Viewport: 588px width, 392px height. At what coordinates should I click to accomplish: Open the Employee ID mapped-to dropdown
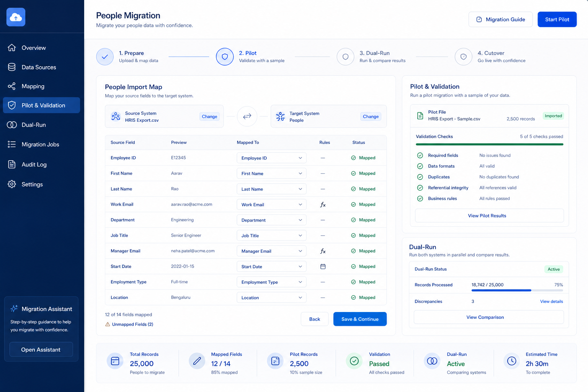pyautogui.click(x=271, y=158)
